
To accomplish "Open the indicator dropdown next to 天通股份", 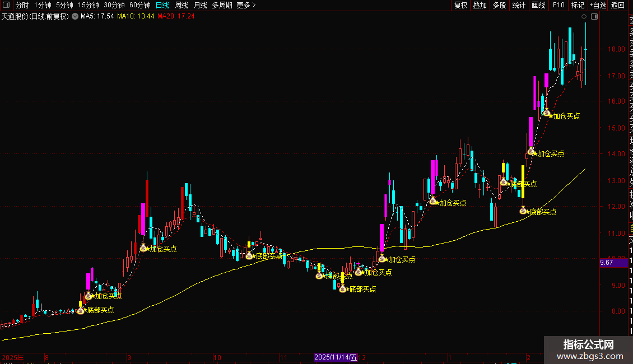I will (x=75, y=17).
